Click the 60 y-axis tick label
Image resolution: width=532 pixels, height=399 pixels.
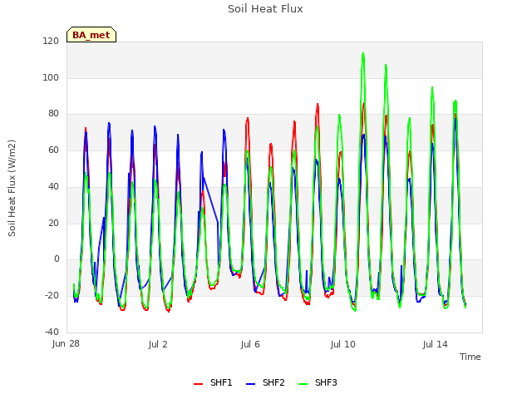pos(53,150)
